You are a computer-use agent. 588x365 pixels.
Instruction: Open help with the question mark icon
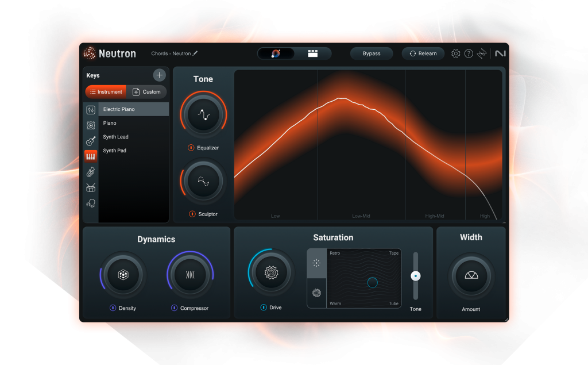click(x=469, y=53)
